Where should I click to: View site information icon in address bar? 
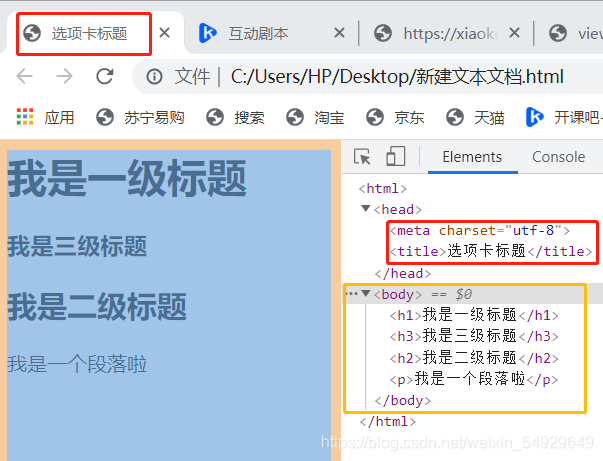pyautogui.click(x=154, y=77)
